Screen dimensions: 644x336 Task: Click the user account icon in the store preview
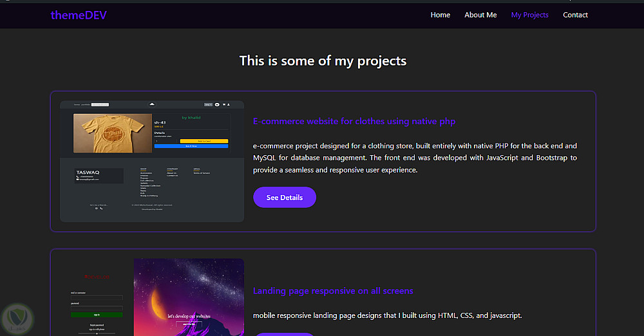coord(228,104)
